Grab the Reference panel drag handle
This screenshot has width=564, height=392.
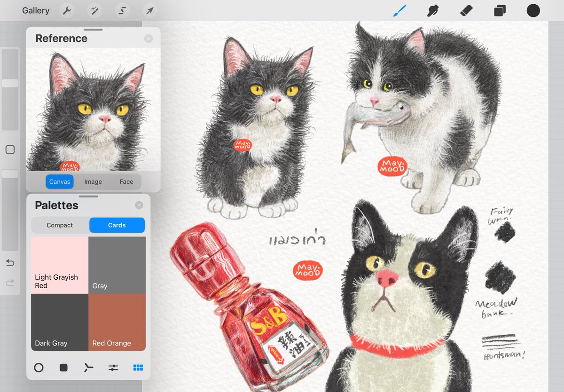[x=93, y=30]
